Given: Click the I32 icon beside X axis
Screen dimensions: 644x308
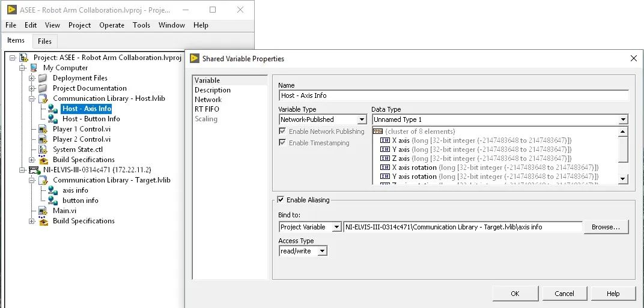Looking at the screenshot, I should tap(385, 140).
